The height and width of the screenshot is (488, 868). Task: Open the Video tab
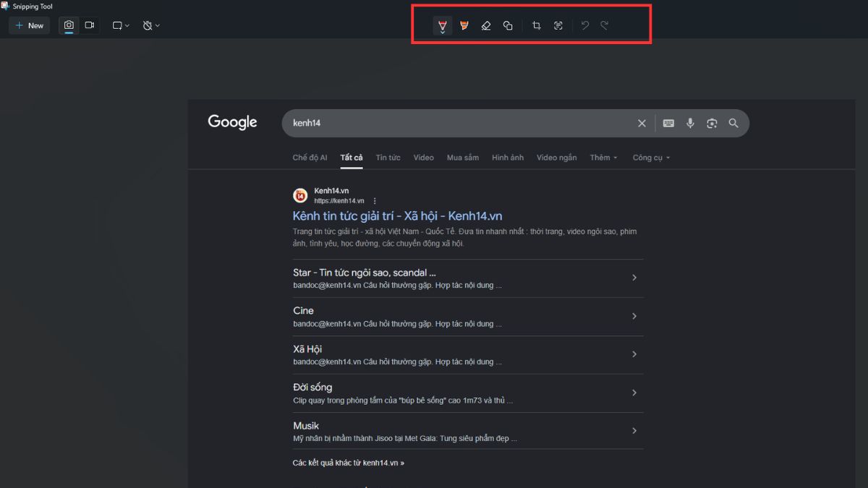tap(424, 158)
